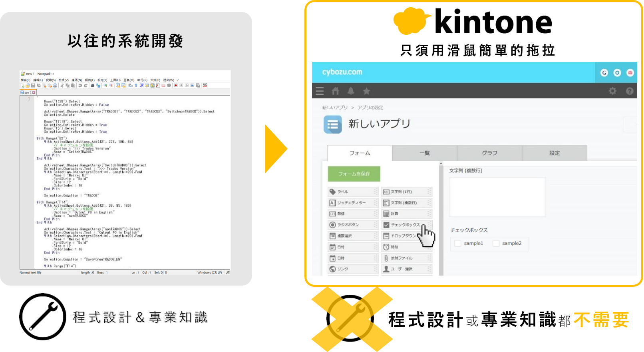Click Notepad++ print toolbar icon

pos(55,86)
